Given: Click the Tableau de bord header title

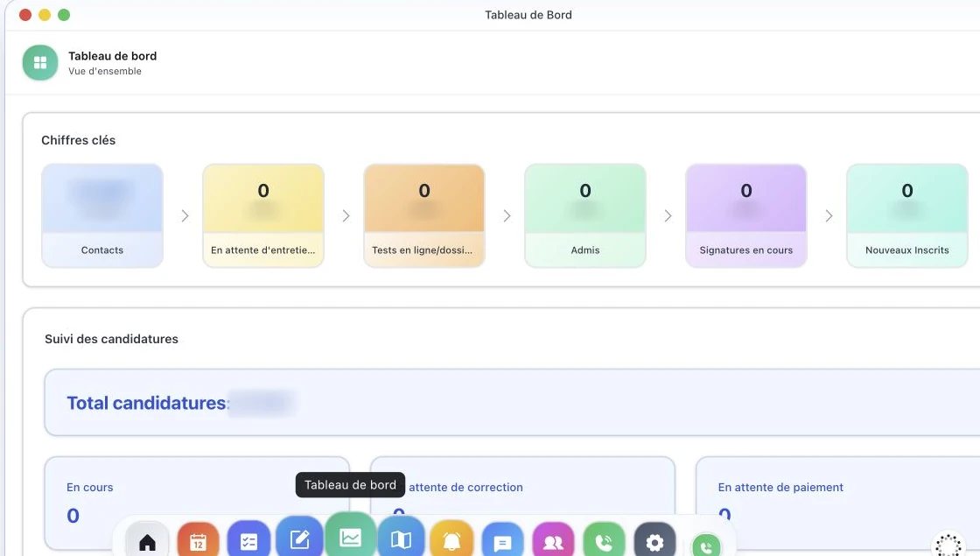Looking at the screenshot, I should point(113,56).
